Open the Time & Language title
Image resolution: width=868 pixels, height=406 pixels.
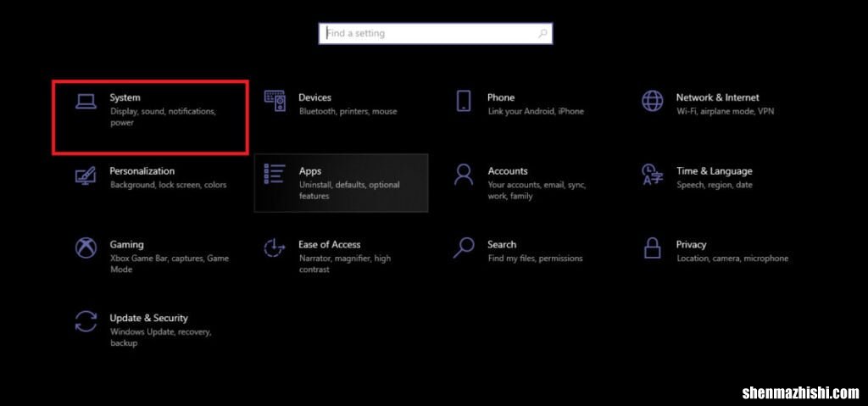tap(714, 171)
